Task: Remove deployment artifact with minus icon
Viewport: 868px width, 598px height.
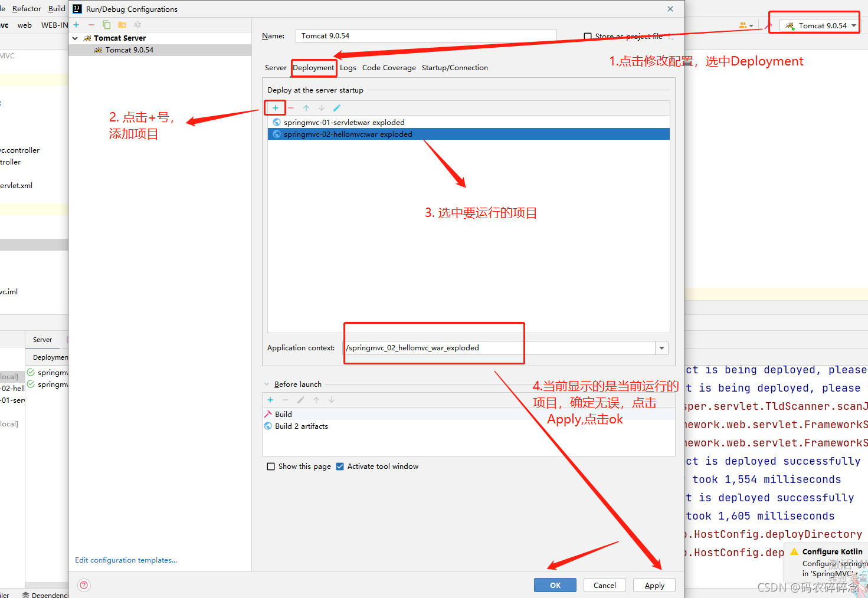Action: click(x=291, y=108)
